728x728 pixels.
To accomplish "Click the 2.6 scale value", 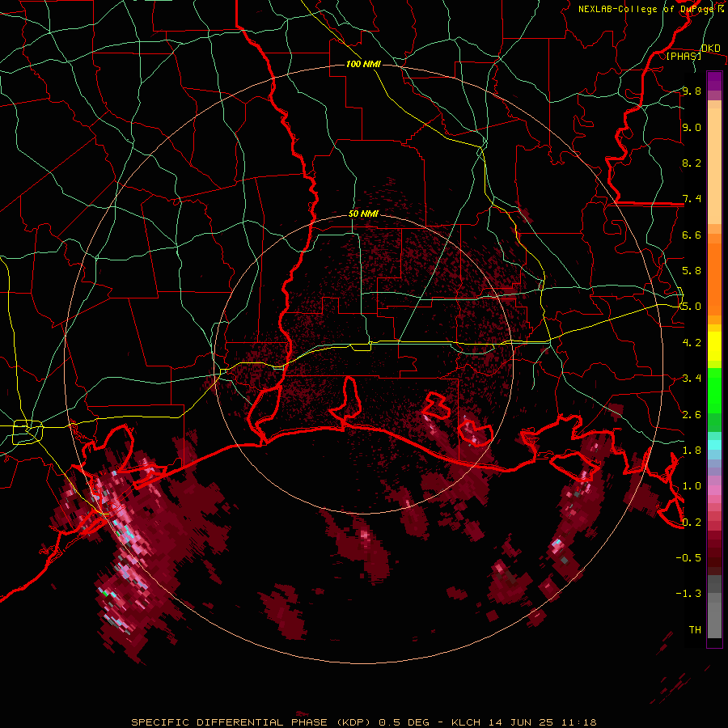I will coord(692,415).
